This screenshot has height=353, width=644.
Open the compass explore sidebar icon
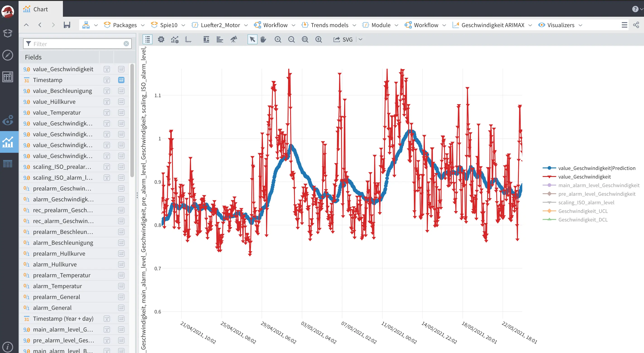[8, 55]
